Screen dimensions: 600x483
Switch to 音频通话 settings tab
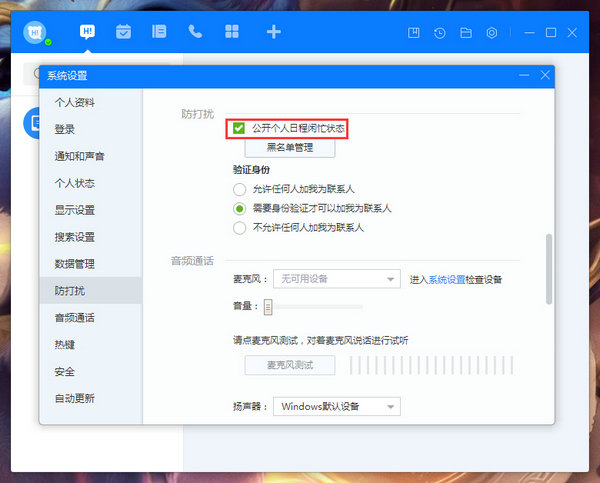pos(75,318)
